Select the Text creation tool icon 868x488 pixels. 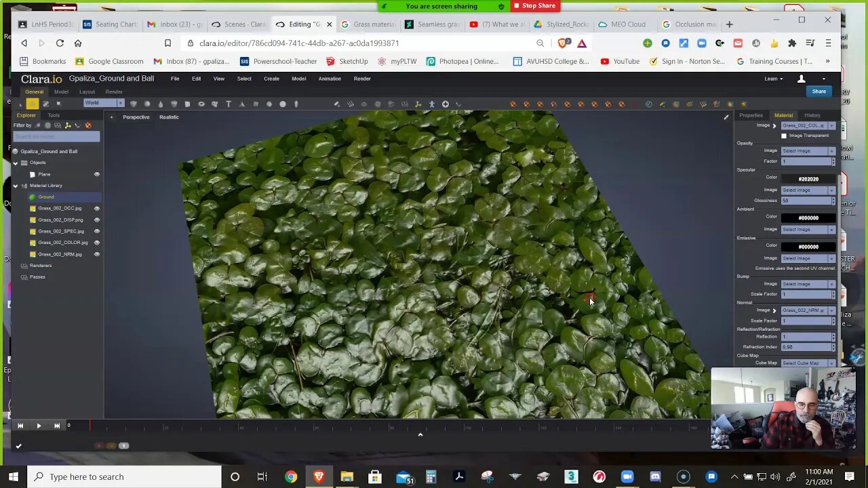(229, 104)
